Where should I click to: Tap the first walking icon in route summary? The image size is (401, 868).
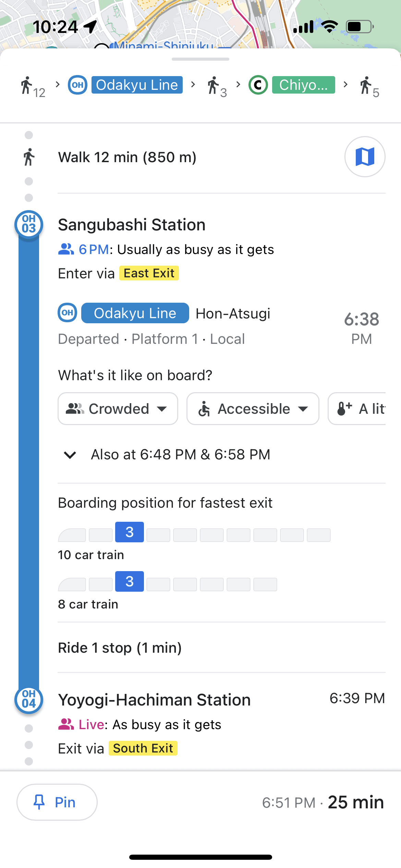[x=27, y=86]
